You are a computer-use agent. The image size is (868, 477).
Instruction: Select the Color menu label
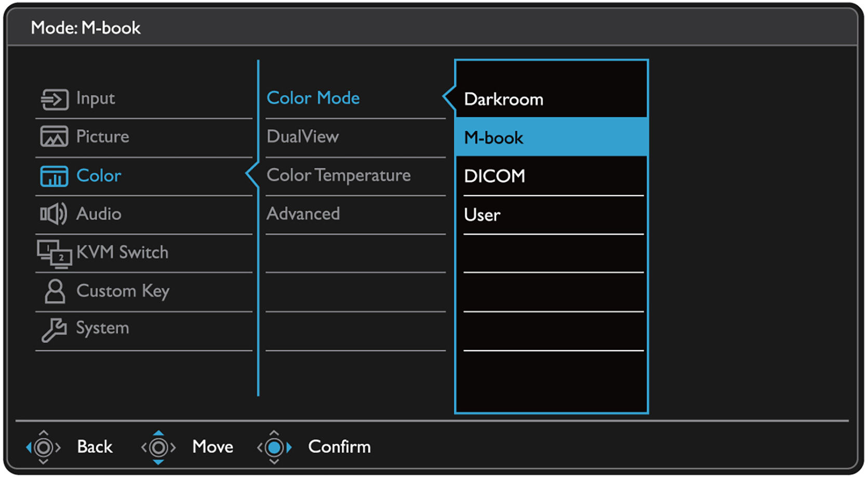(x=99, y=176)
